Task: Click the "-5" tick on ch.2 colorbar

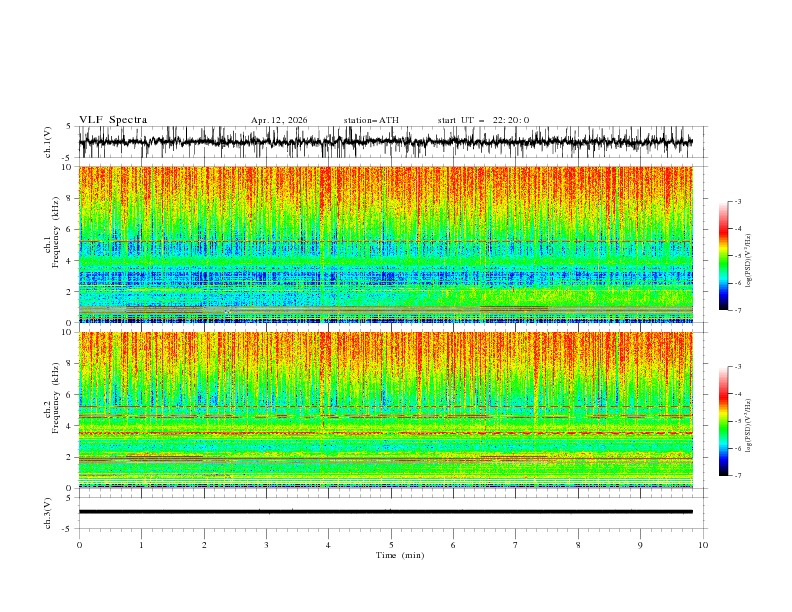Action: (738, 421)
